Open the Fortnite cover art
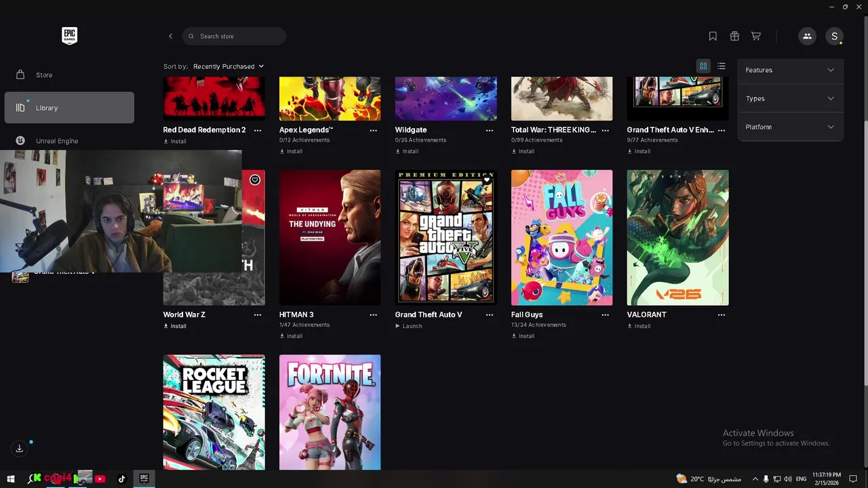 330,412
